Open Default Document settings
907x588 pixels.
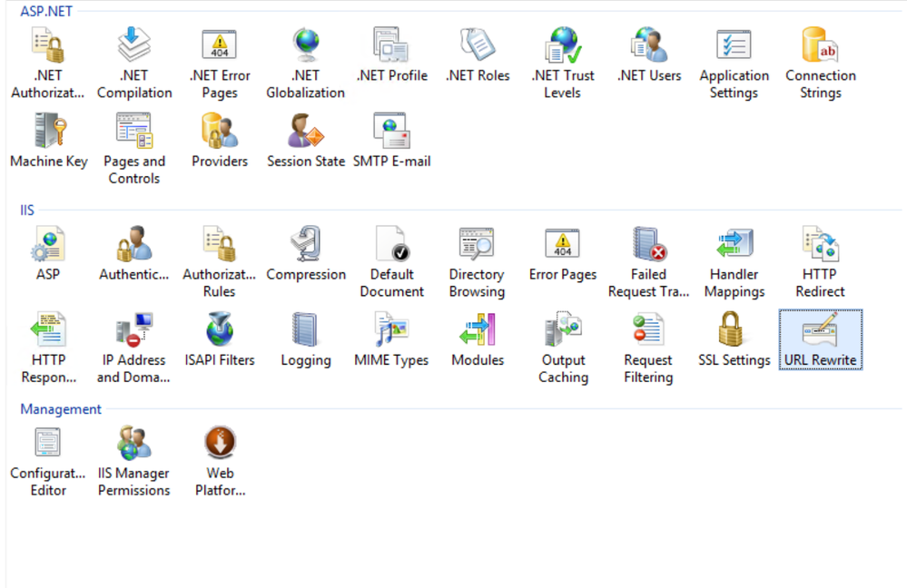tap(391, 263)
